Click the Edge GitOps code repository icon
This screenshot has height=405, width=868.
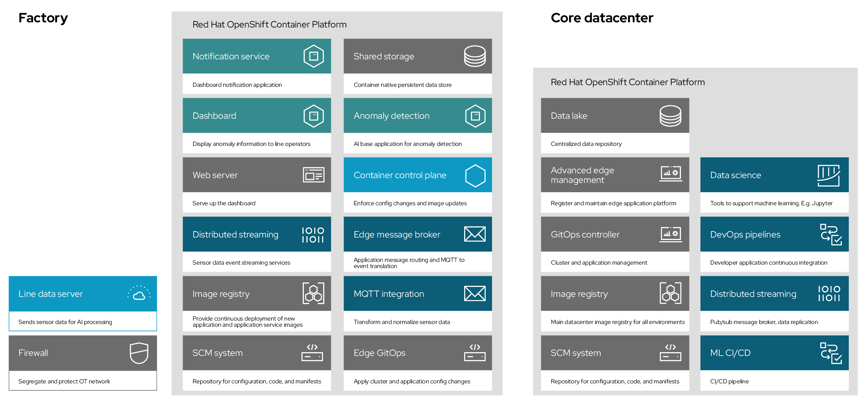[474, 352]
